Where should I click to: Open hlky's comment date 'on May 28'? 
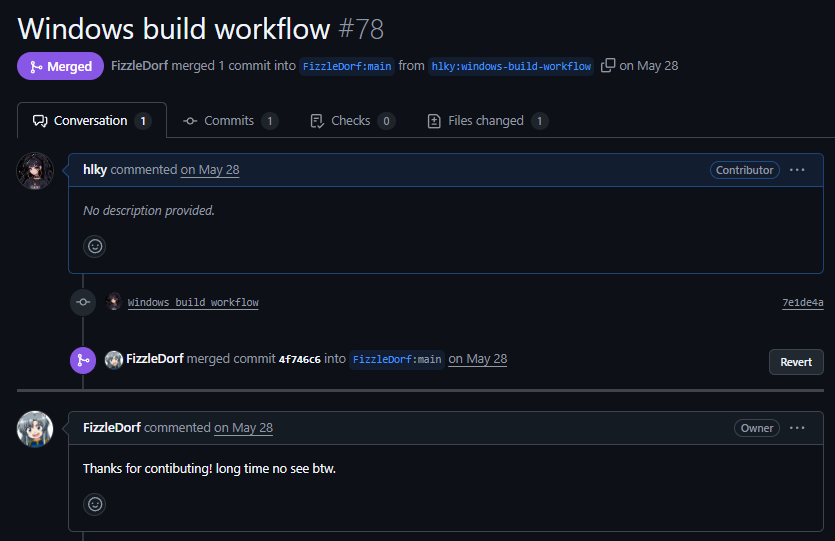click(x=210, y=170)
